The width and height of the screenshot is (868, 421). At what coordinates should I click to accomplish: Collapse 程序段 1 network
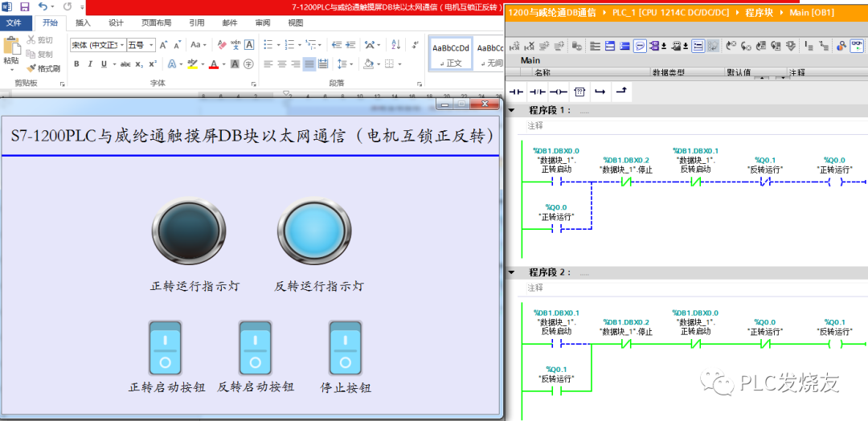pyautogui.click(x=511, y=110)
